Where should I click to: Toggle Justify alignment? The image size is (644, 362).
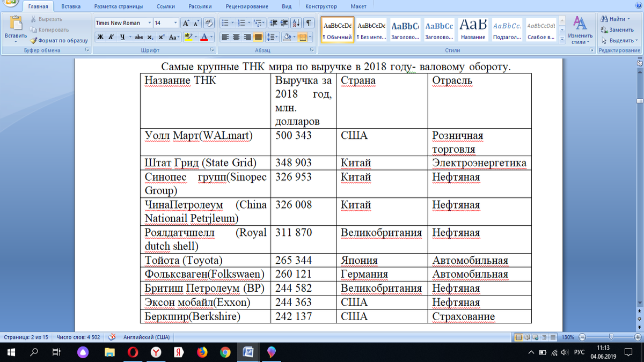tap(258, 37)
